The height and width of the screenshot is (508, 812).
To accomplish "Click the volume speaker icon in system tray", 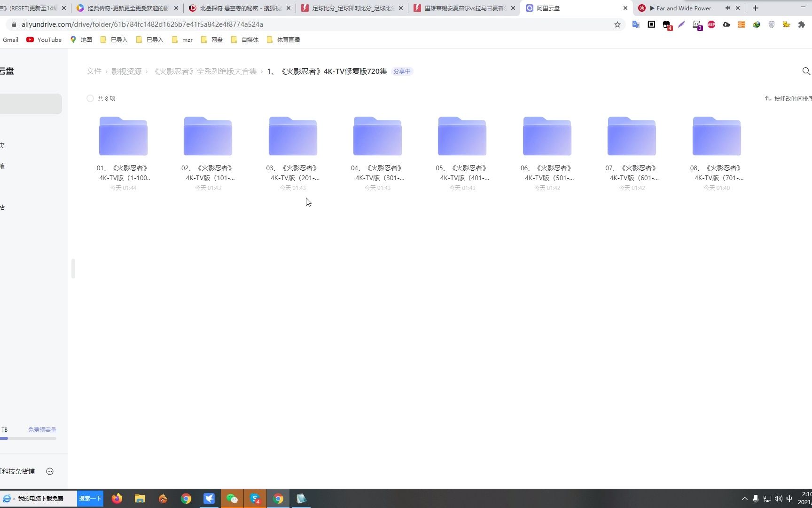I will point(778,499).
